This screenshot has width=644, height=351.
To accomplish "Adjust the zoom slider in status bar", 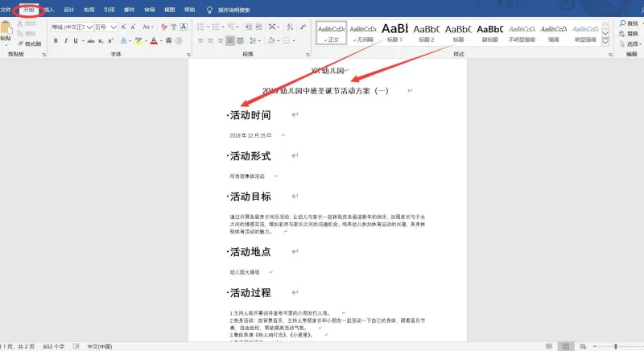I will (616, 346).
